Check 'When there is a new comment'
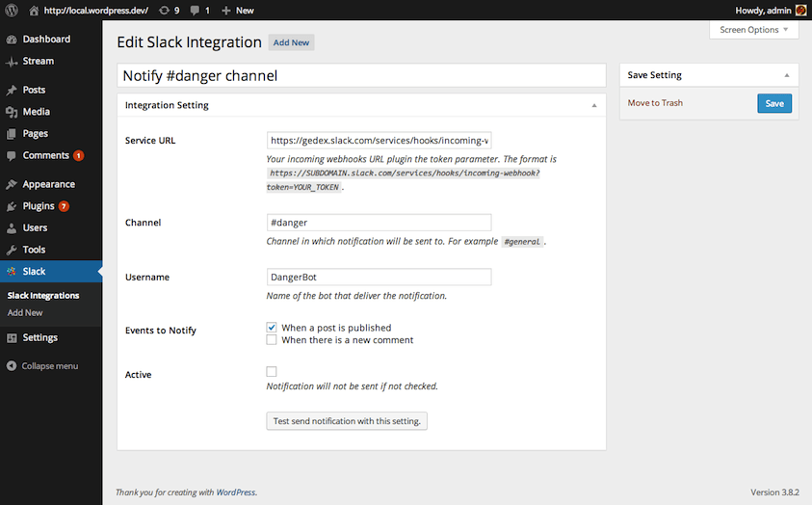 272,340
